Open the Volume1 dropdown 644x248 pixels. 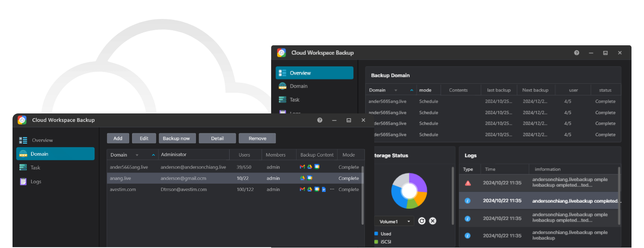395,221
